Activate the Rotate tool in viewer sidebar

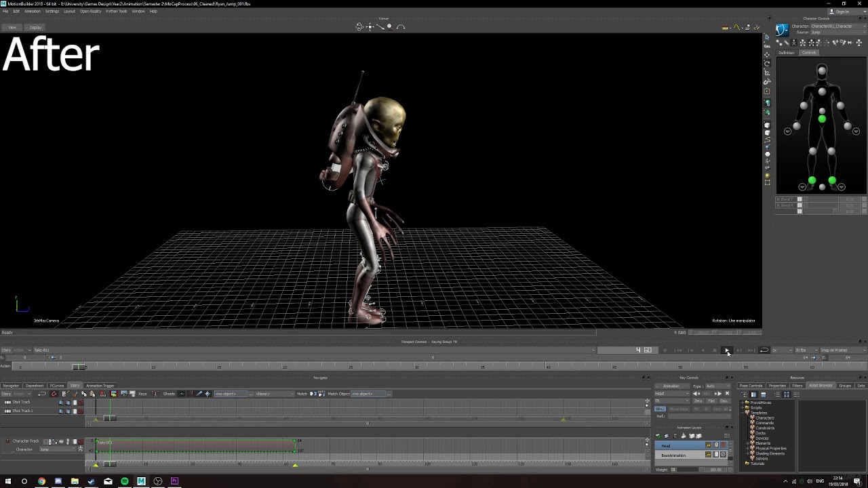767,63
